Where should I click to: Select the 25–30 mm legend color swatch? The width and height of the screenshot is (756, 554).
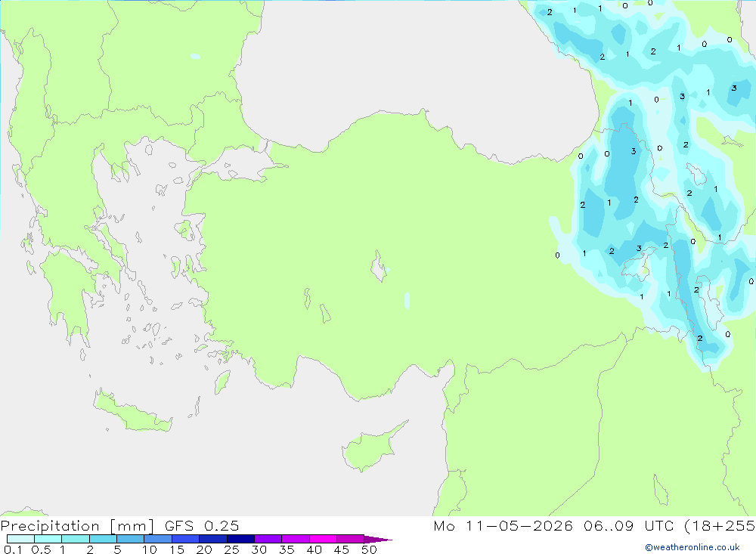pyautogui.click(x=240, y=539)
